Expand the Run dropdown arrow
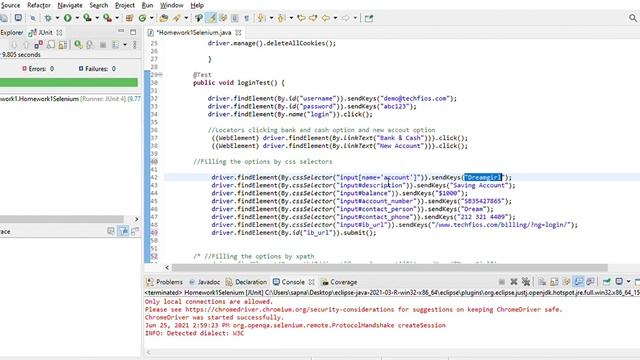 click(77, 18)
